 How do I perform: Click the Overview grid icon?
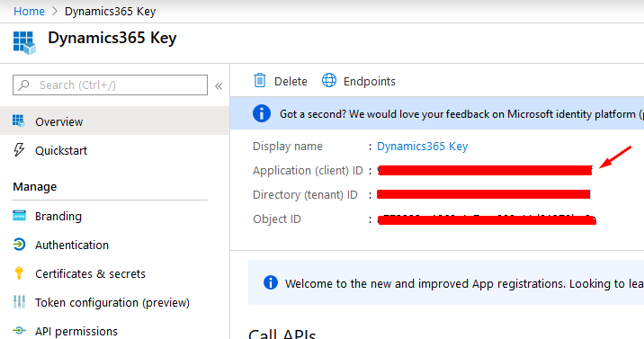point(19,121)
